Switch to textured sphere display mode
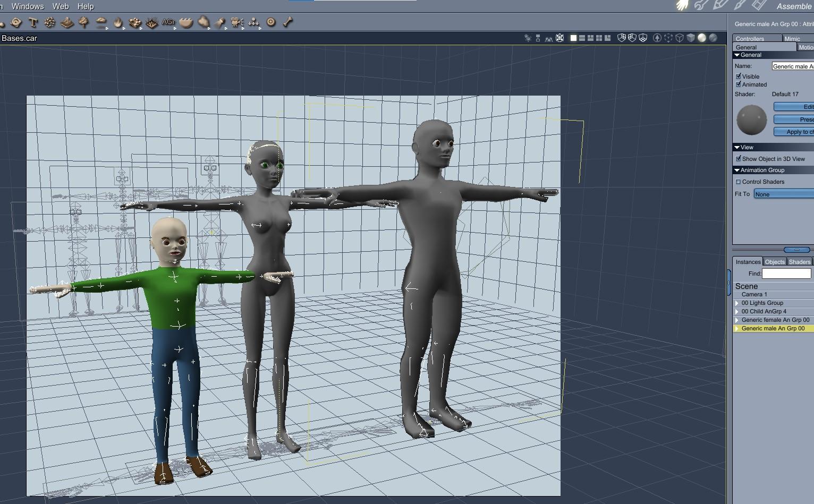Screen dimensions: 814x504 713,38
